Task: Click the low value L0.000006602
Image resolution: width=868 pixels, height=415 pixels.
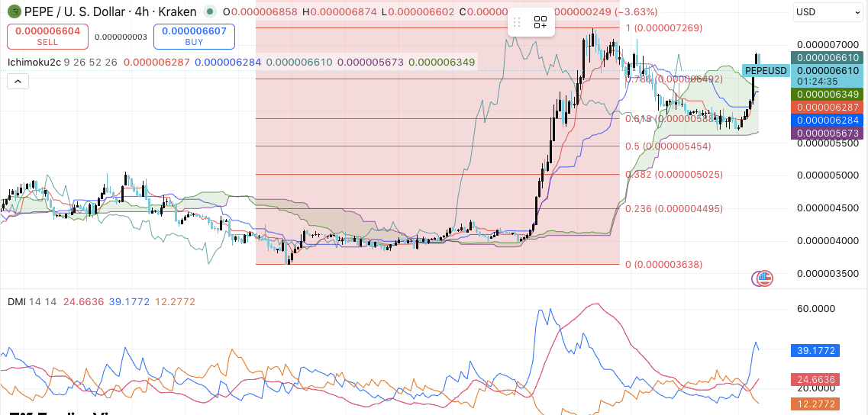Action: 418,11
